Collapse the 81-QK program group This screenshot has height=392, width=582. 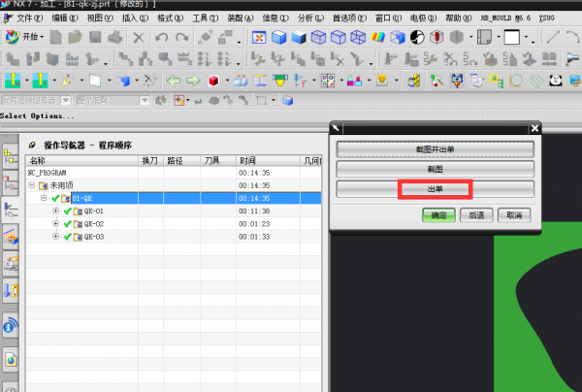44,198
